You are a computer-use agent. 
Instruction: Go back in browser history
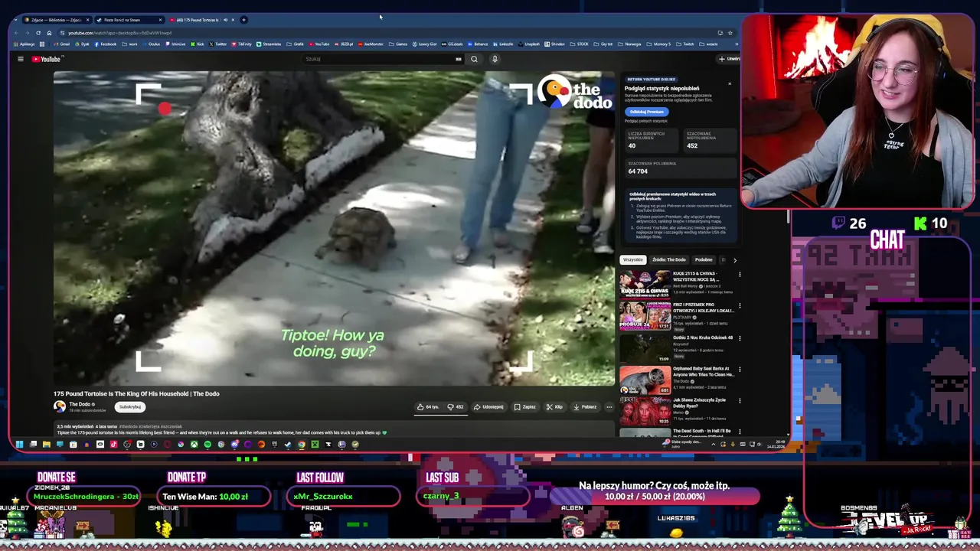(x=16, y=33)
